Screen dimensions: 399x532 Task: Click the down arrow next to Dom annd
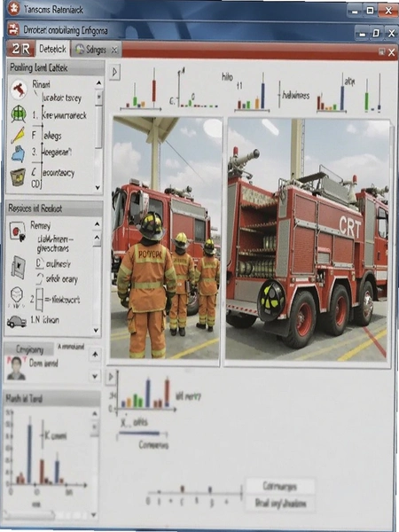[x=96, y=376]
